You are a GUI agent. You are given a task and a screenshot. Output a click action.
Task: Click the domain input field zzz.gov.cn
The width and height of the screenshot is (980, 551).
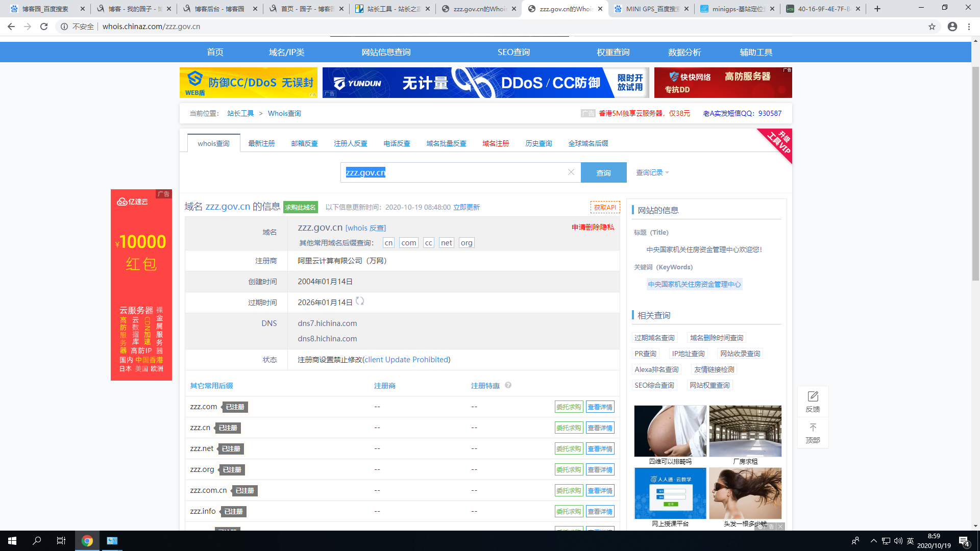[454, 173]
